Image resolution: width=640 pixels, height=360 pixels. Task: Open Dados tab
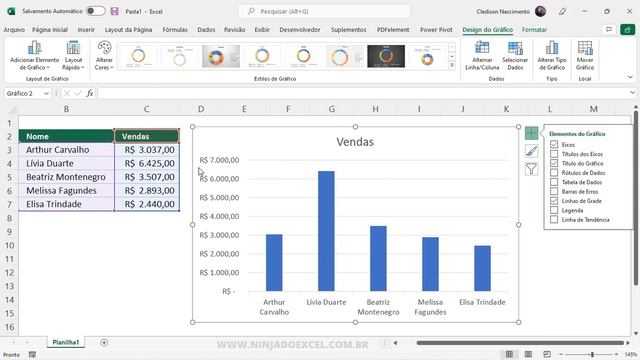[x=206, y=30]
